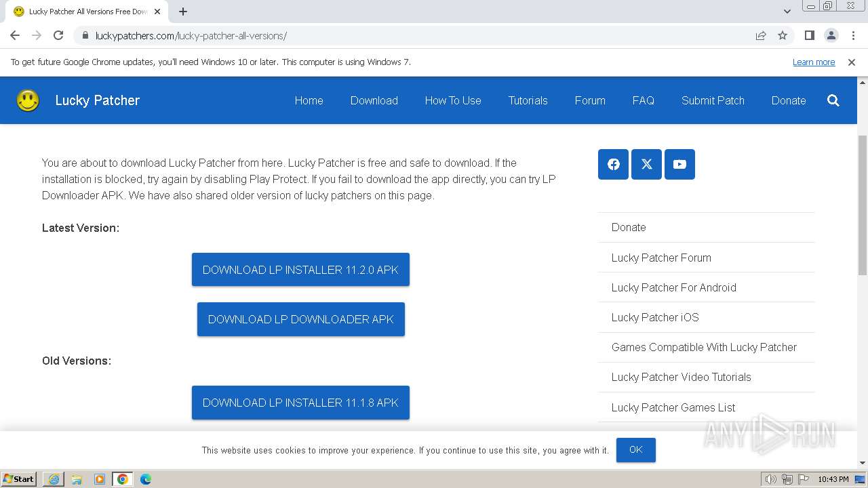The image size is (868, 488).
Task: Download LP Installer 11.1.8 APK
Action: coord(300,403)
